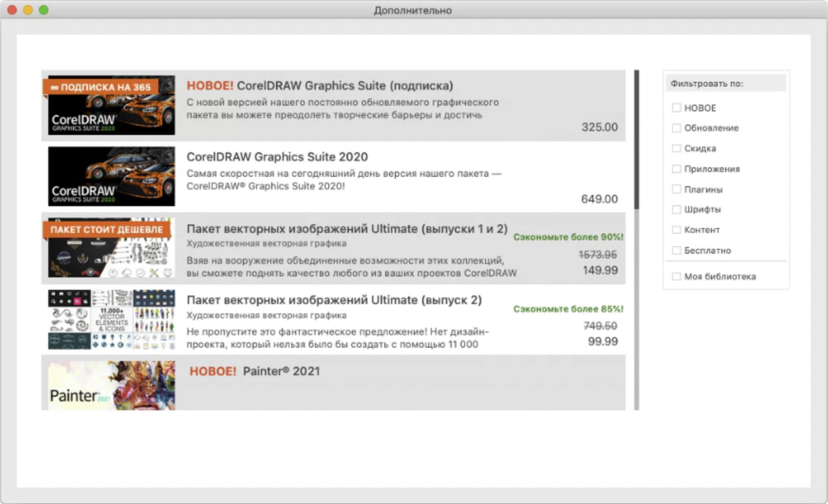Open the Painter 2021 thumbnail image
The image size is (828, 504).
click(x=111, y=385)
